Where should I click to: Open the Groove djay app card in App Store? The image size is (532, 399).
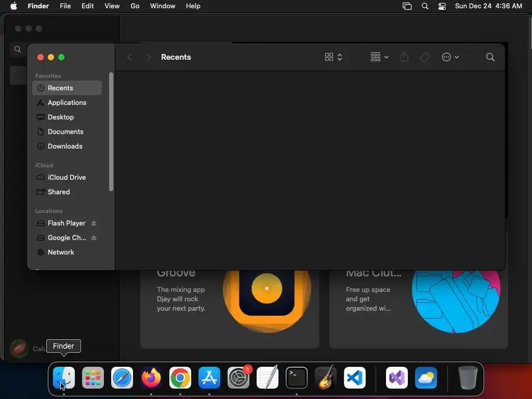pyautogui.click(x=229, y=309)
